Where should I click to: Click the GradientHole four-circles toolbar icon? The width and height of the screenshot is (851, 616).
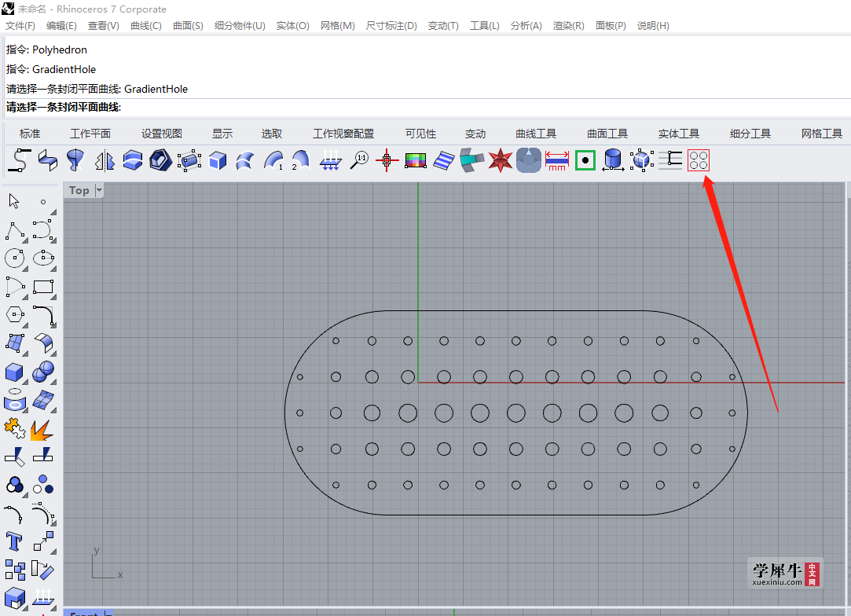point(698,160)
